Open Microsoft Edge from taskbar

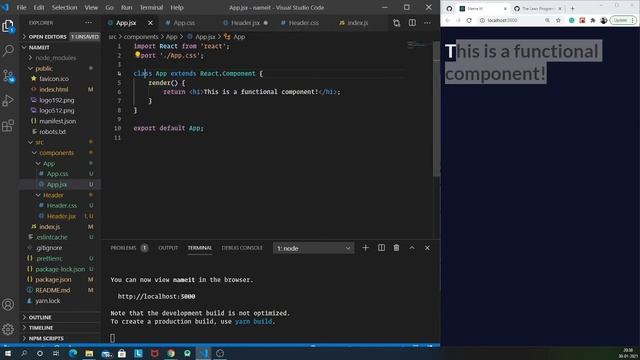[73, 353]
